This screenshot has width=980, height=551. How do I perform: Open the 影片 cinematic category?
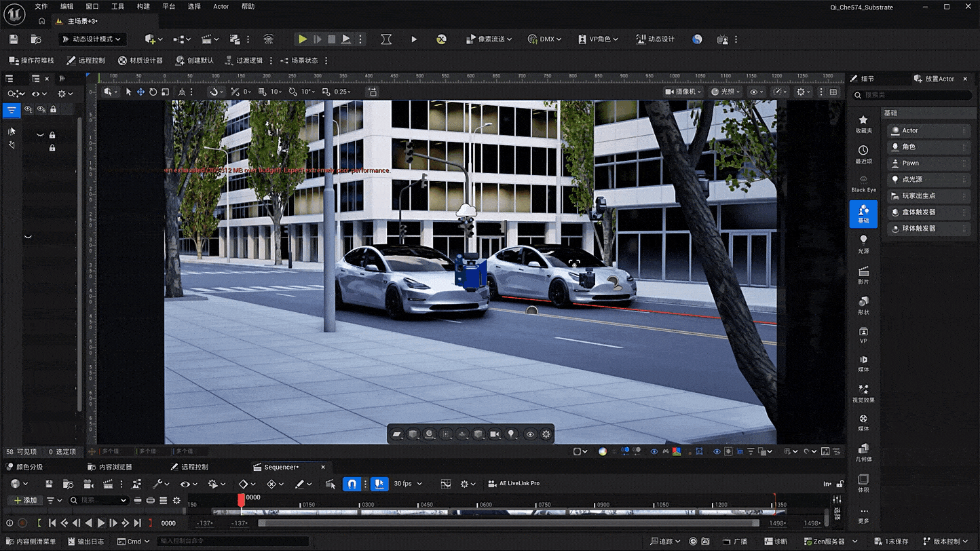click(x=863, y=275)
